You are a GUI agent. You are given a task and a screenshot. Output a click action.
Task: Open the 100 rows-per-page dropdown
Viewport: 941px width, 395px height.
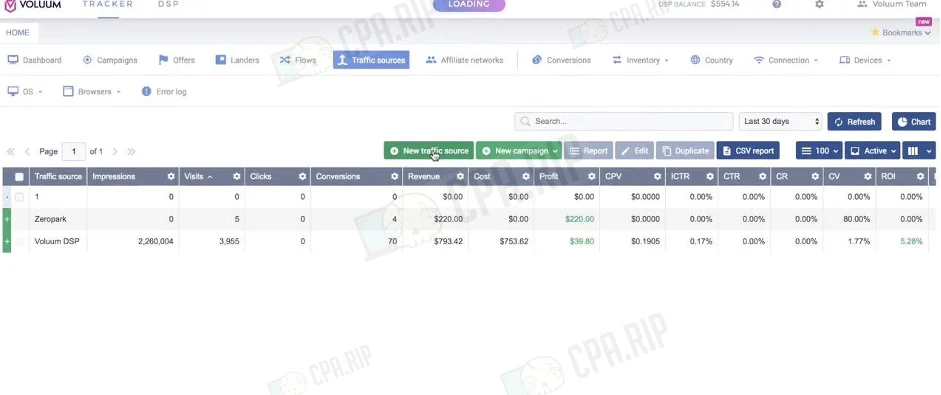tap(819, 151)
